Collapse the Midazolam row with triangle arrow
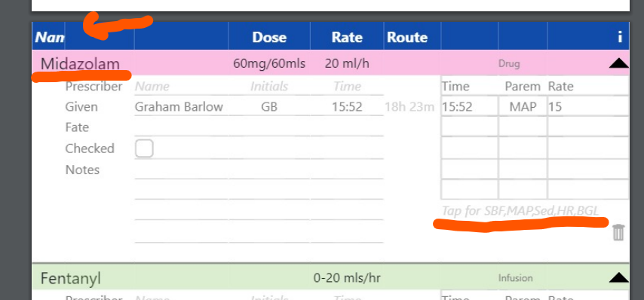This screenshot has height=300, width=644. click(x=618, y=63)
